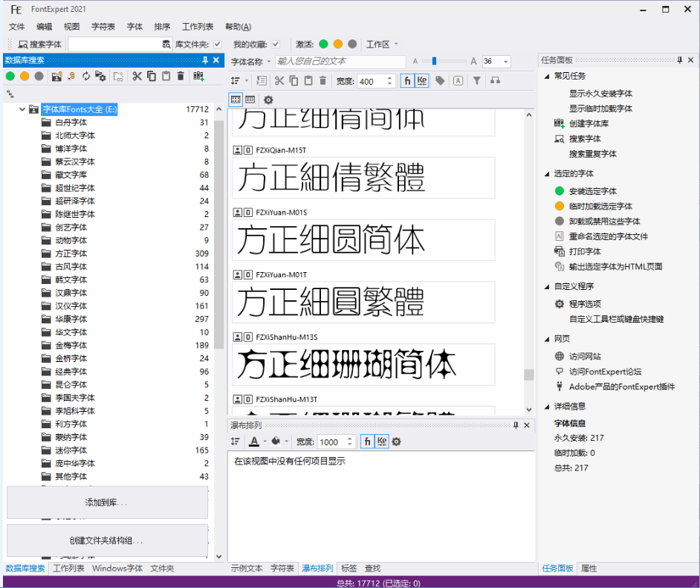
Task: Open library folder settings gear icon
Action: (100, 77)
